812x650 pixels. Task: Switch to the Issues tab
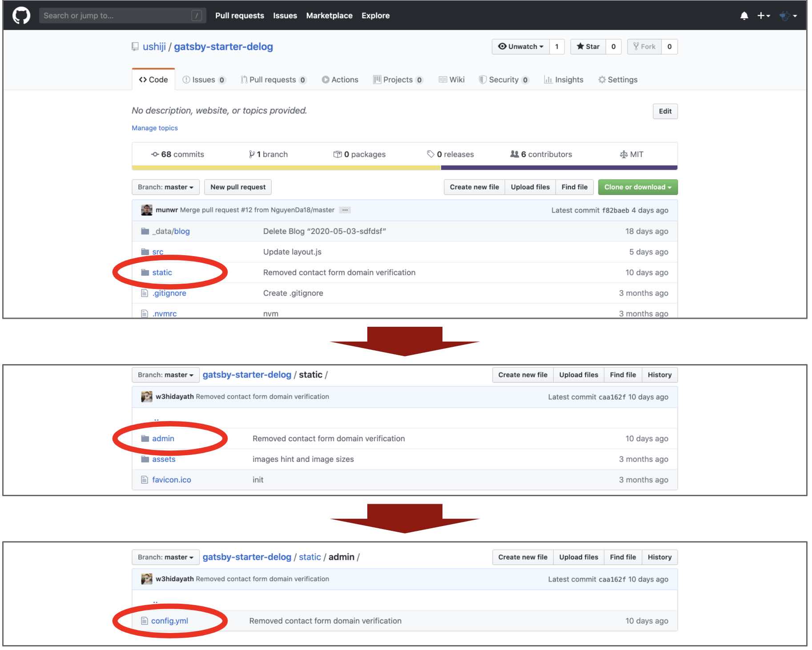click(x=205, y=80)
